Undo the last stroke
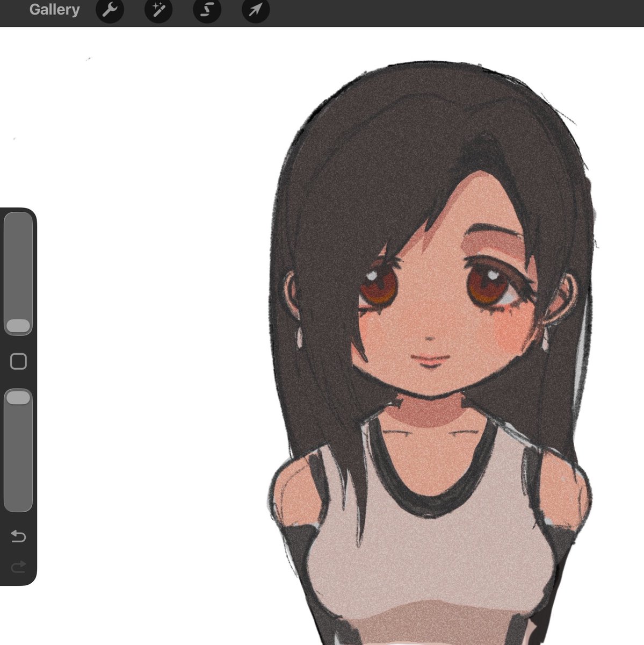 pos(18,536)
